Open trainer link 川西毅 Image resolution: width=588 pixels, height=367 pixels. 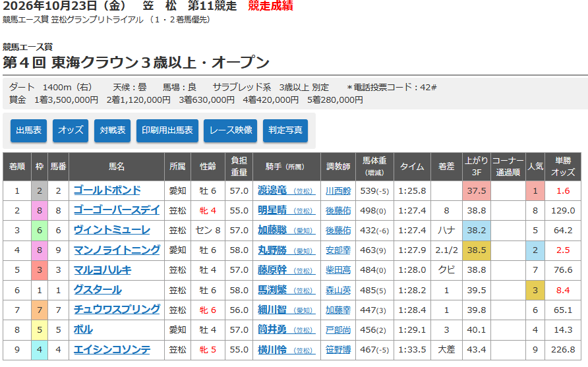[x=338, y=191]
